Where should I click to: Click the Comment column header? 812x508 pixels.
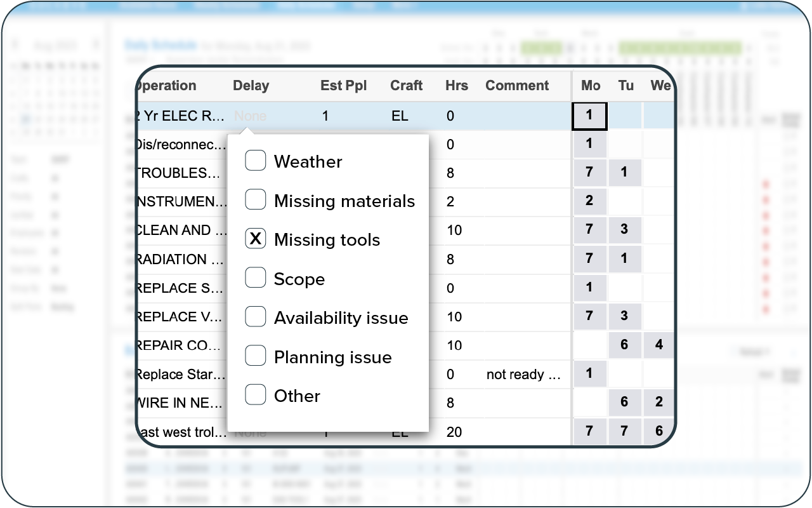[517, 85]
